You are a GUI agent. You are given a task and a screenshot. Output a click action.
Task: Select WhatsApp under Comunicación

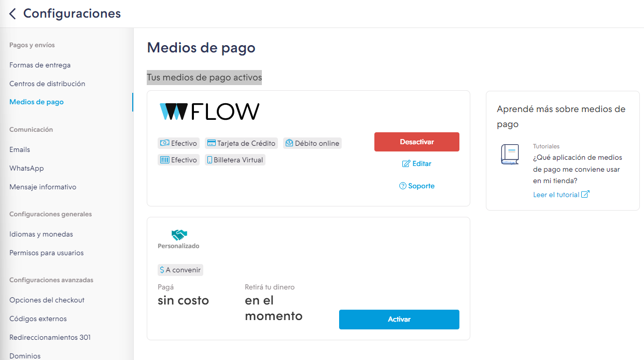[26, 168]
